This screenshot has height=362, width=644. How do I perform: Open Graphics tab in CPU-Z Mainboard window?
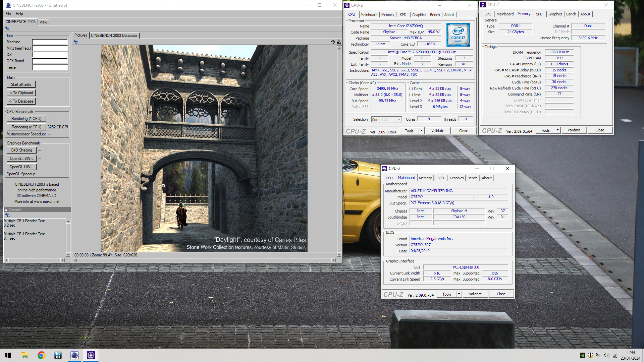(x=457, y=178)
